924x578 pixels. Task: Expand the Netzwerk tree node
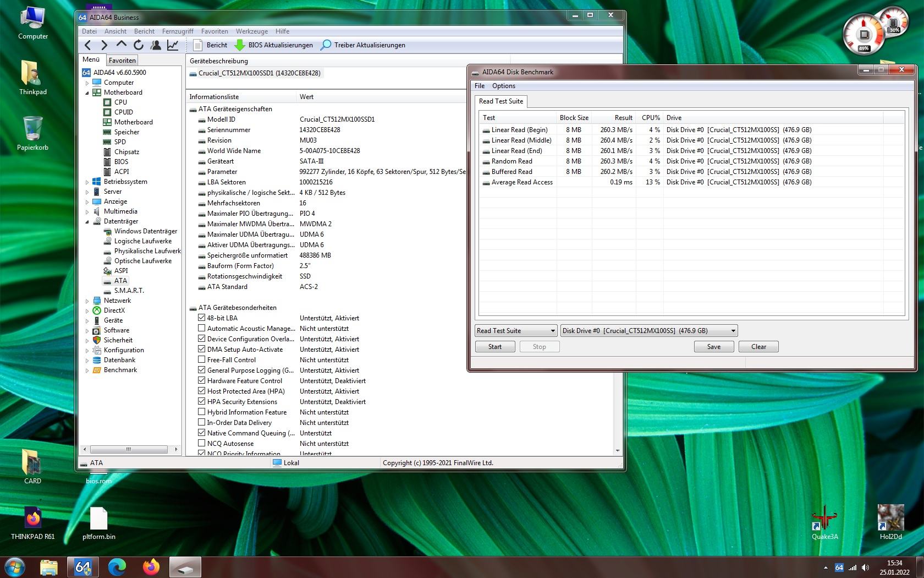click(87, 301)
